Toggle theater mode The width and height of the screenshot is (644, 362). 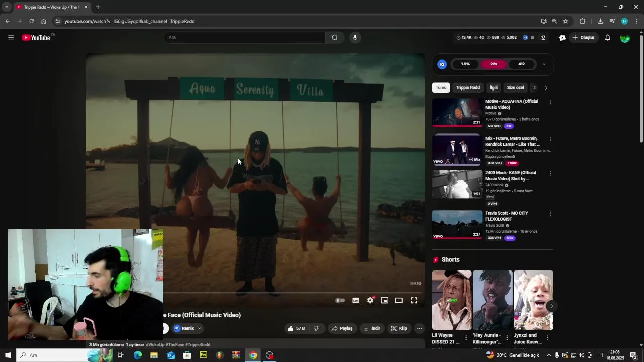tap(399, 300)
